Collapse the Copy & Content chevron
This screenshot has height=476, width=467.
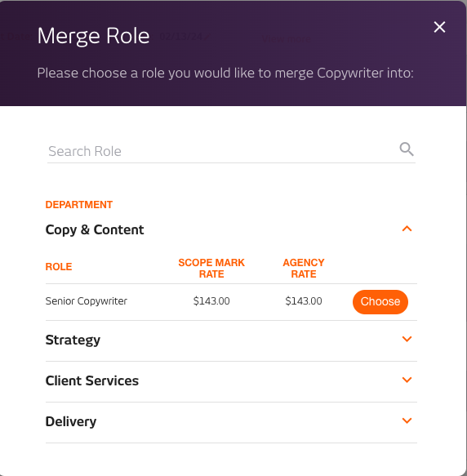coord(407,229)
